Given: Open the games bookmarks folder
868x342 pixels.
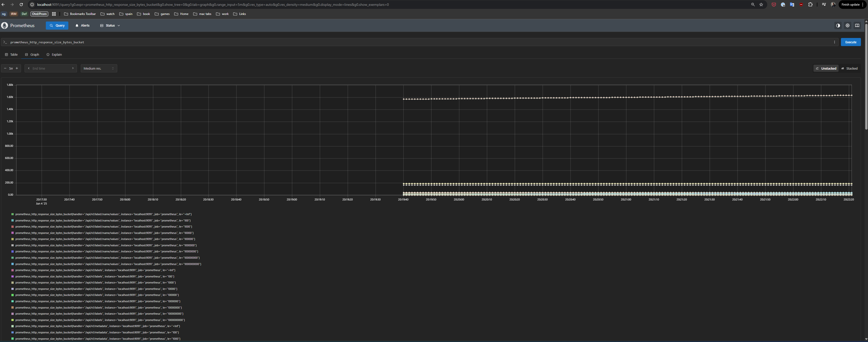Looking at the screenshot, I should [x=162, y=14].
